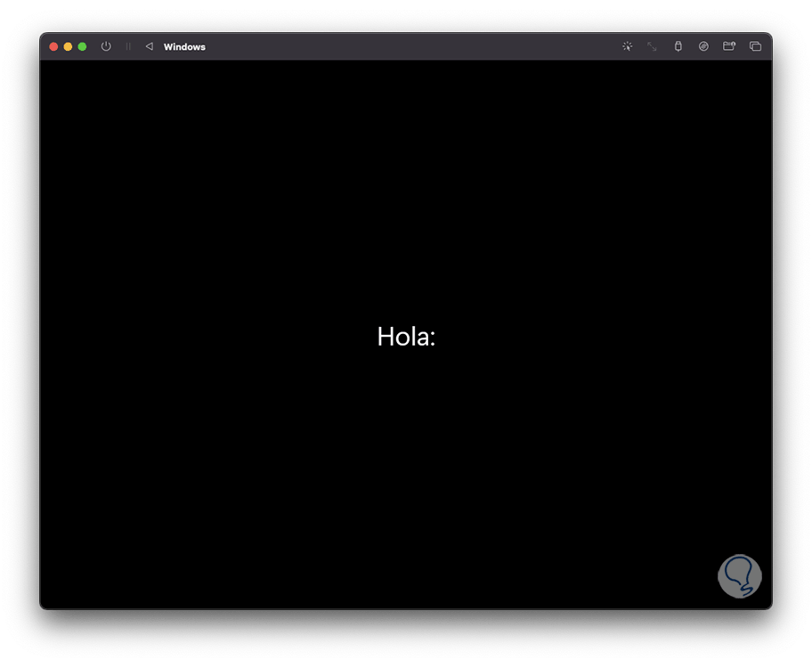Click the resize display arrows icon

pos(652,46)
